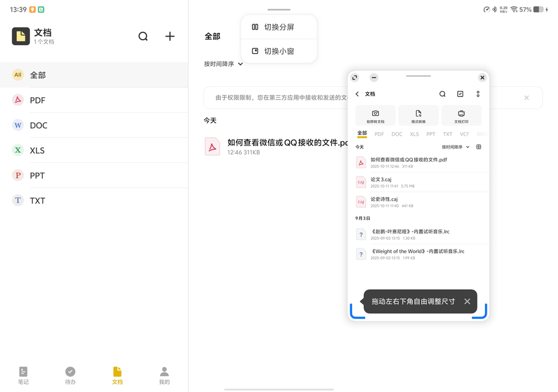This screenshot has width=558, height=392.
Task: Open 按时间降序 sort dropdown in floating window
Action: [456, 147]
